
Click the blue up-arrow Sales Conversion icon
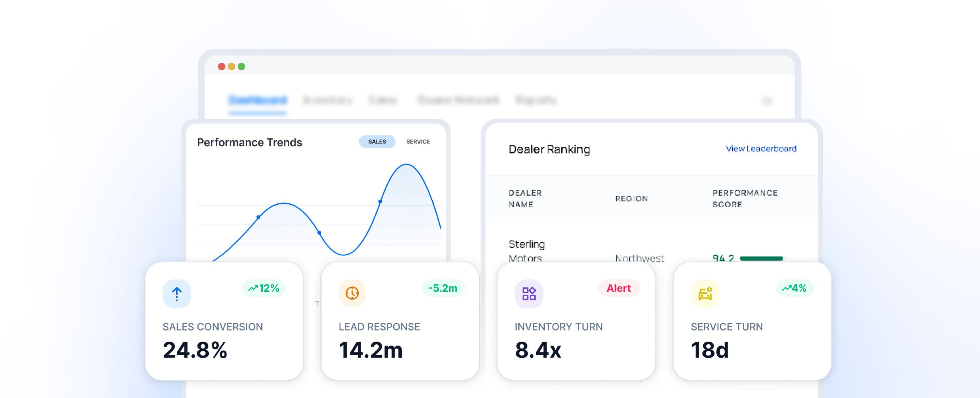177,294
